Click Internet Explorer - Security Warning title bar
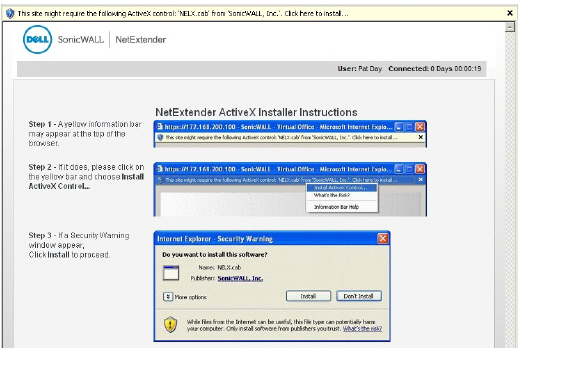 pyautogui.click(x=272, y=239)
